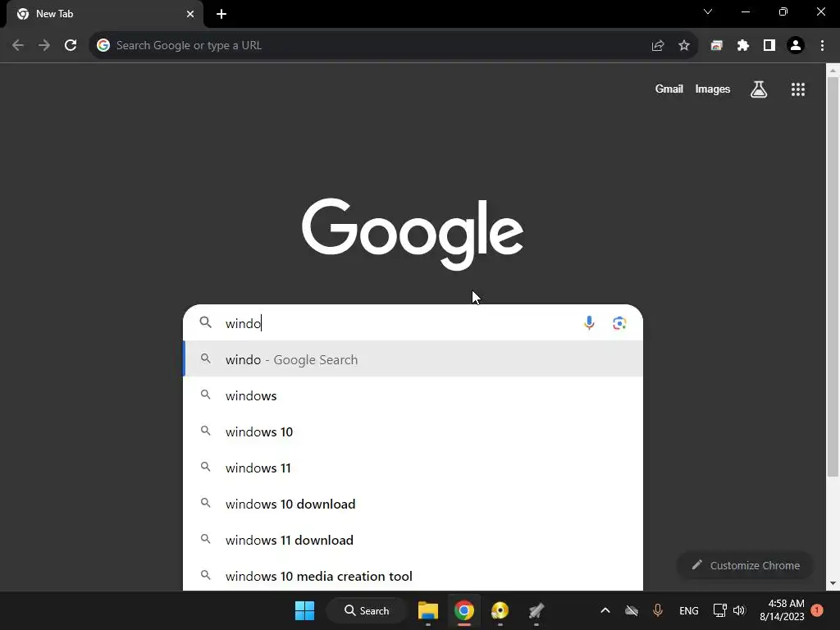Click the ENG language indicator
This screenshot has height=630, width=840.
coord(689,610)
